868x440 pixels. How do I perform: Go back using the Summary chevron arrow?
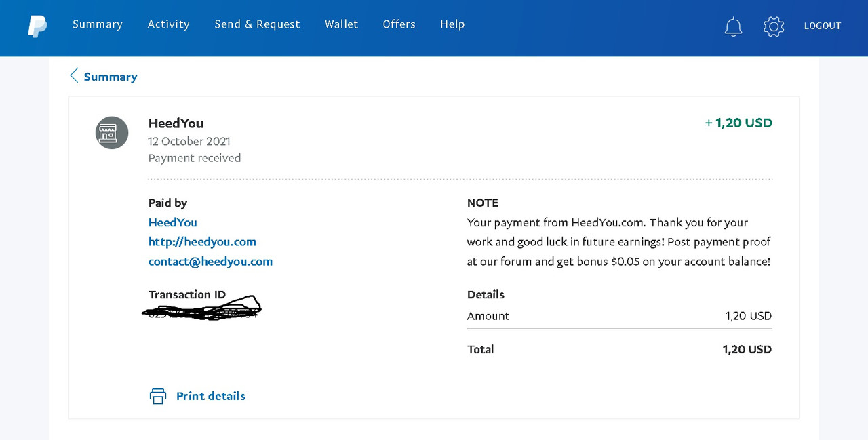point(74,75)
